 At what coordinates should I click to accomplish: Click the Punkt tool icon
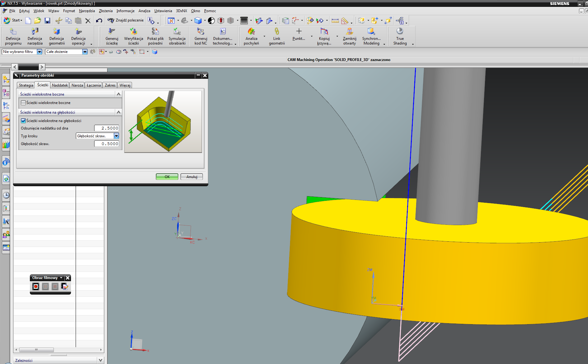coord(299,34)
